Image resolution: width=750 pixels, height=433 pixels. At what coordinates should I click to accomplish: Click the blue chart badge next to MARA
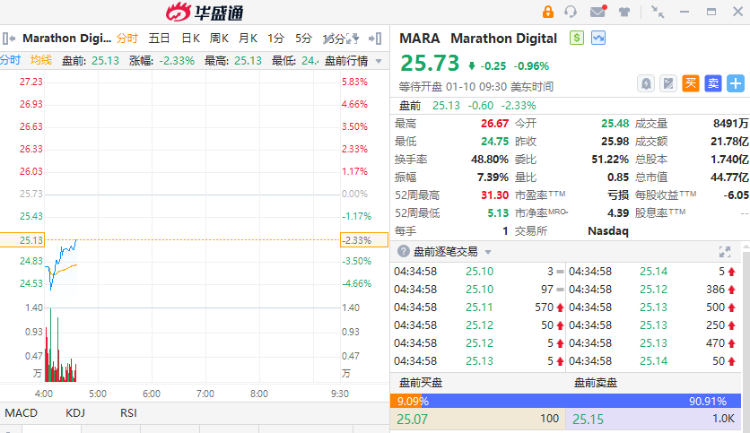598,38
